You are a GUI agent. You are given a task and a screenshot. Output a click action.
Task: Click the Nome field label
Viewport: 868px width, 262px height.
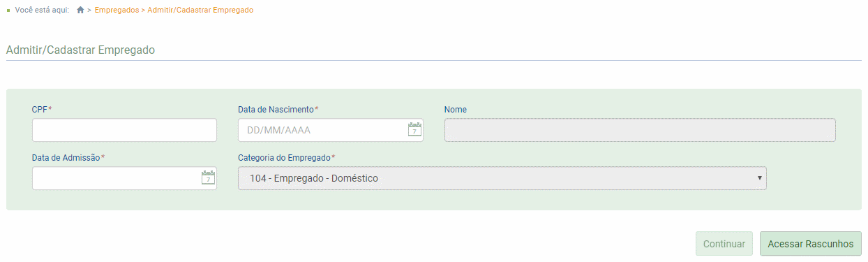click(456, 110)
